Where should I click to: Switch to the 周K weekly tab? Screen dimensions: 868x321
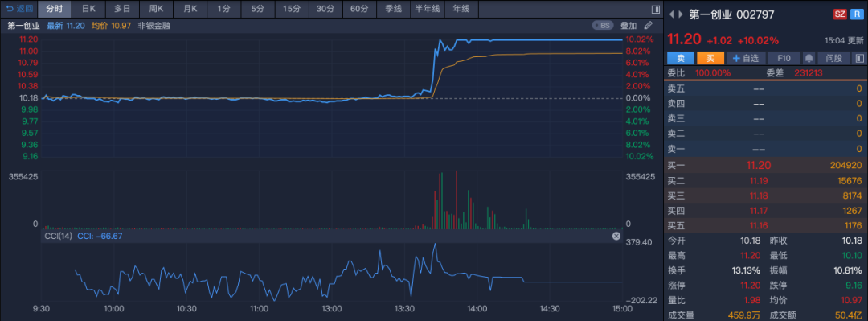156,9
